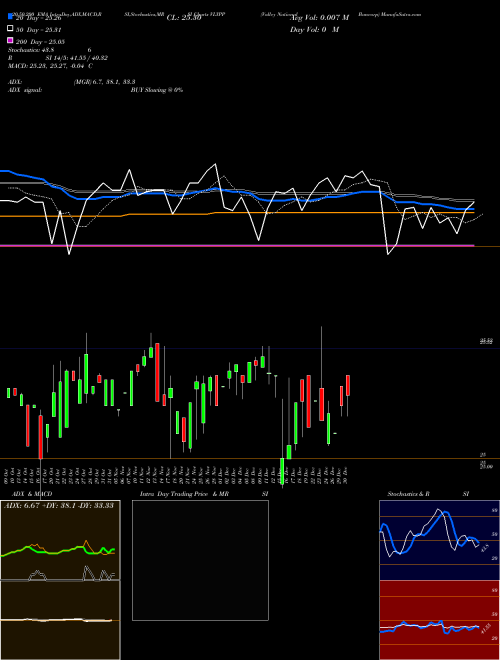Click the 'MACD: 25.23, 25.27, -0.04 C' line
Viewport: 500px width, 660px height.
point(51,66)
